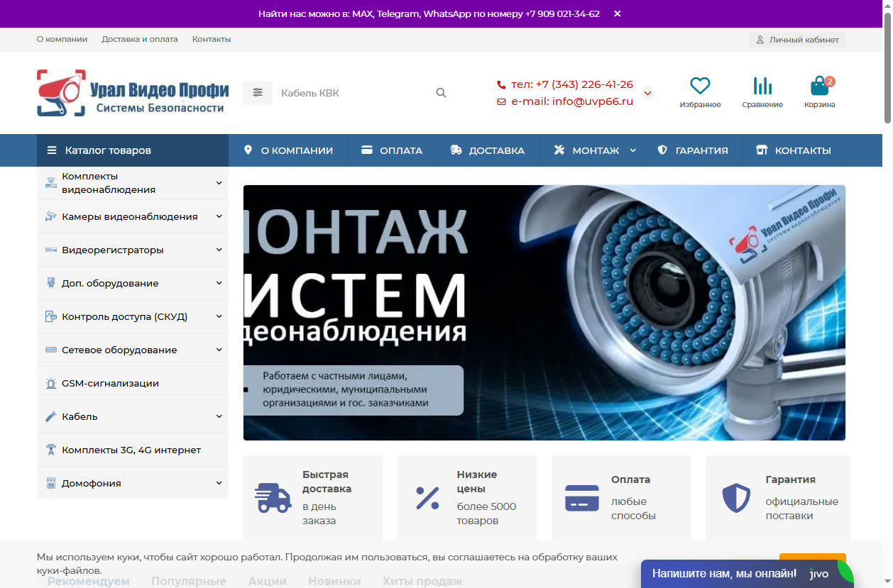Click tools icon of МОНТАЖ
893x588 pixels.
pos(559,150)
